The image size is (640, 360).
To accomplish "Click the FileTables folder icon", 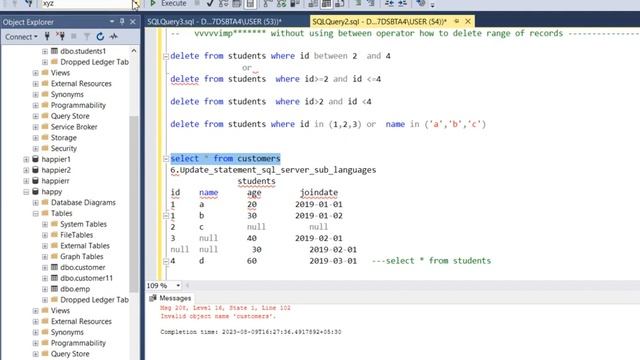I will tap(54, 235).
